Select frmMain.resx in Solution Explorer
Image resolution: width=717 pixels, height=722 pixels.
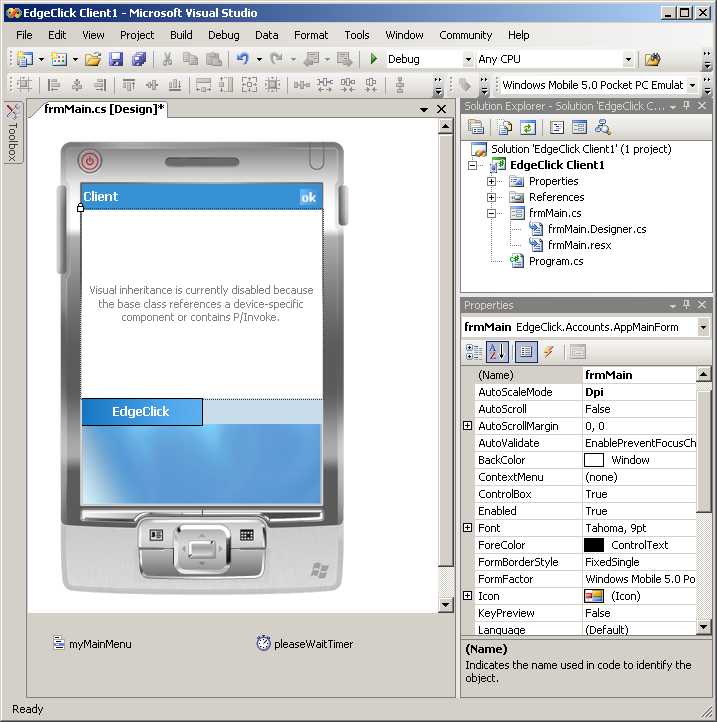pos(579,245)
